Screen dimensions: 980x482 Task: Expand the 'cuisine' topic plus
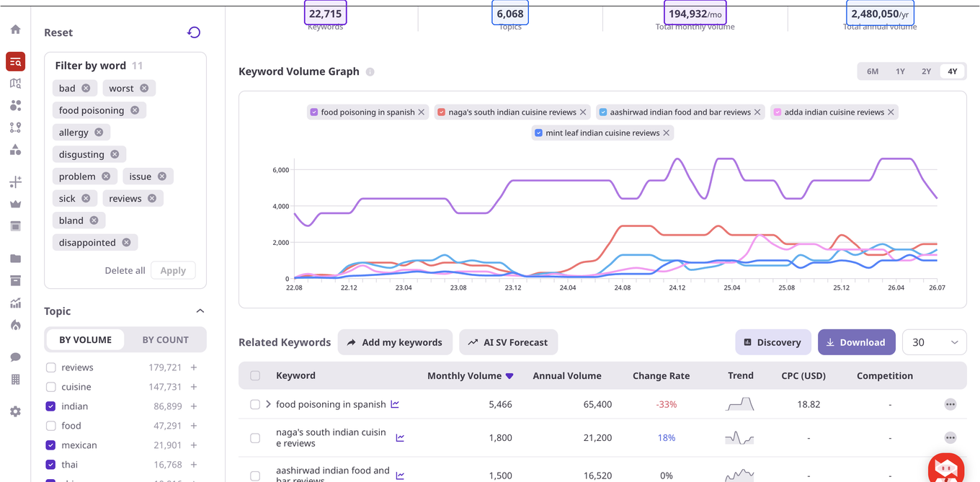point(194,387)
